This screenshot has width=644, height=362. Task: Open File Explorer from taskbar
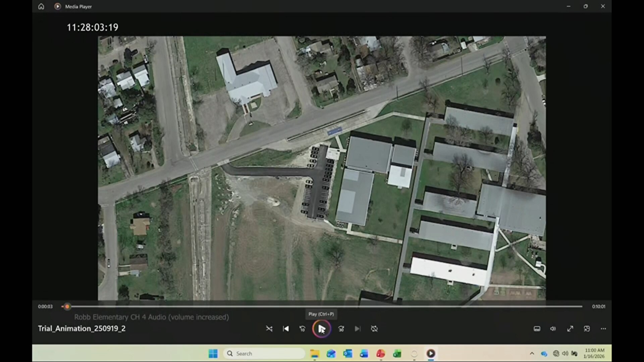pyautogui.click(x=315, y=353)
